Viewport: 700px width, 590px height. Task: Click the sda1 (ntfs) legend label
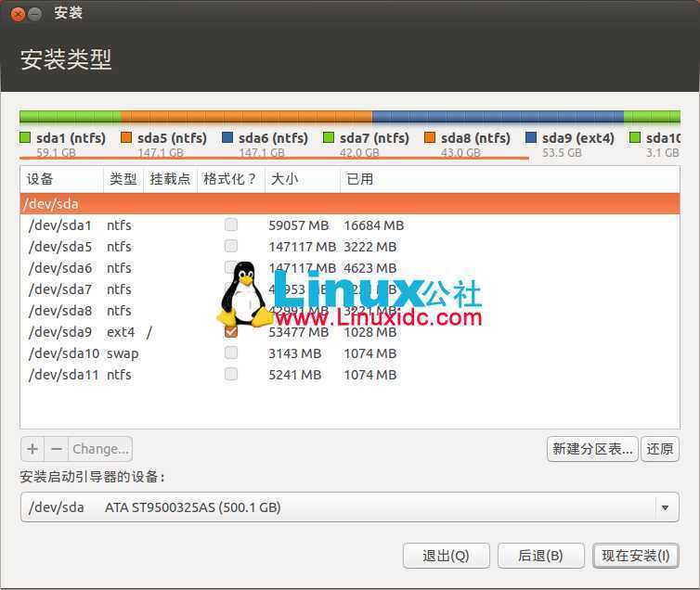(71, 138)
